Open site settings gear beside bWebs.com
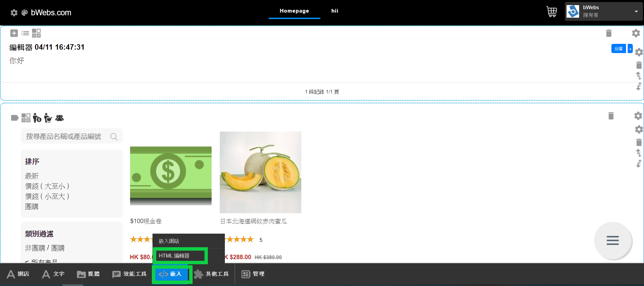The image size is (644, 286). pos(14,13)
